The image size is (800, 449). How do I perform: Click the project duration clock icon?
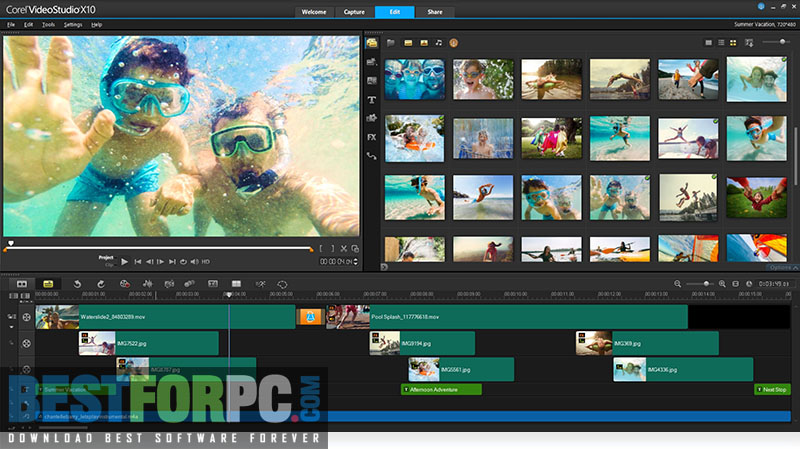pyautogui.click(x=749, y=284)
